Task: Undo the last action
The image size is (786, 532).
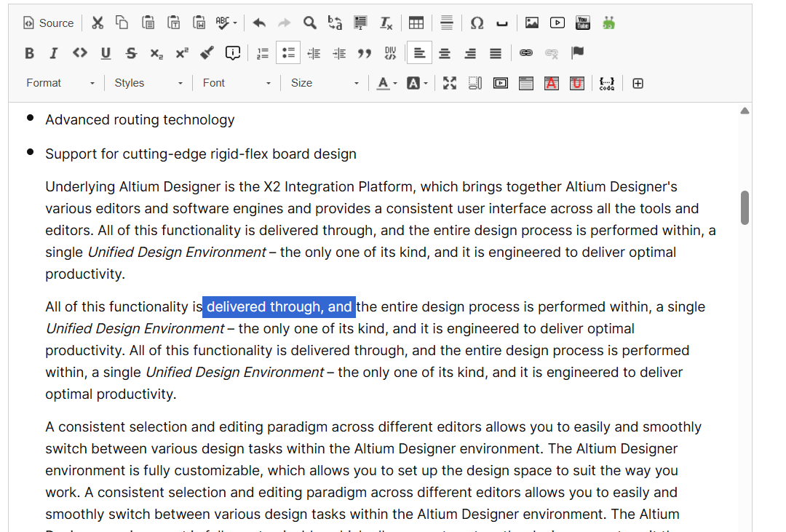Action: tap(259, 23)
